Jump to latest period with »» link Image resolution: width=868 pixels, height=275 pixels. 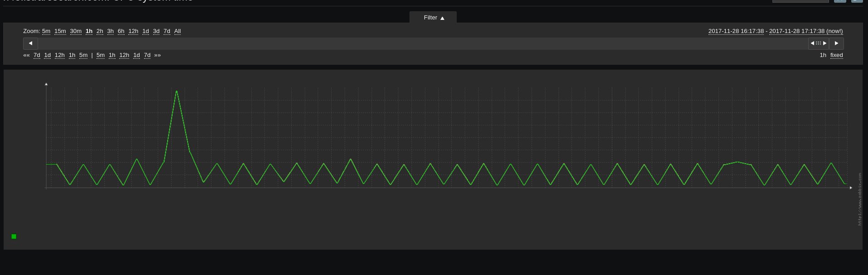(157, 55)
